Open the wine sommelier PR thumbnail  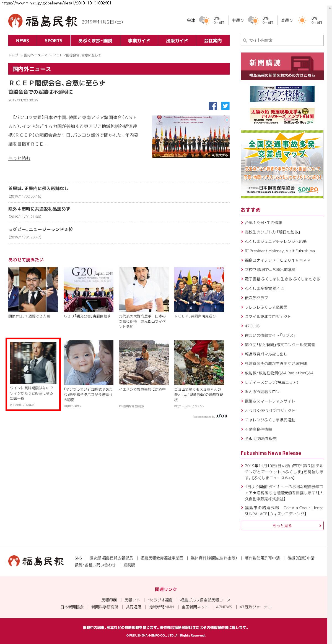pyautogui.click(x=33, y=363)
